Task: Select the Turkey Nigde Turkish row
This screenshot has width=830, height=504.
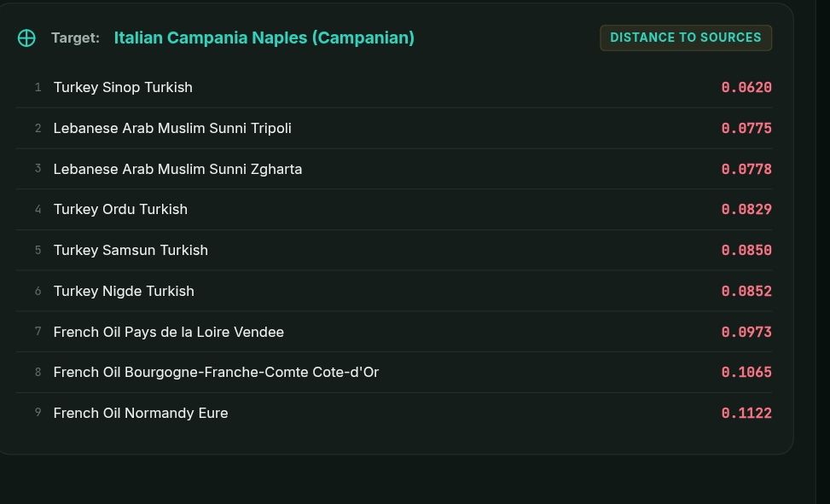Action: (394, 291)
